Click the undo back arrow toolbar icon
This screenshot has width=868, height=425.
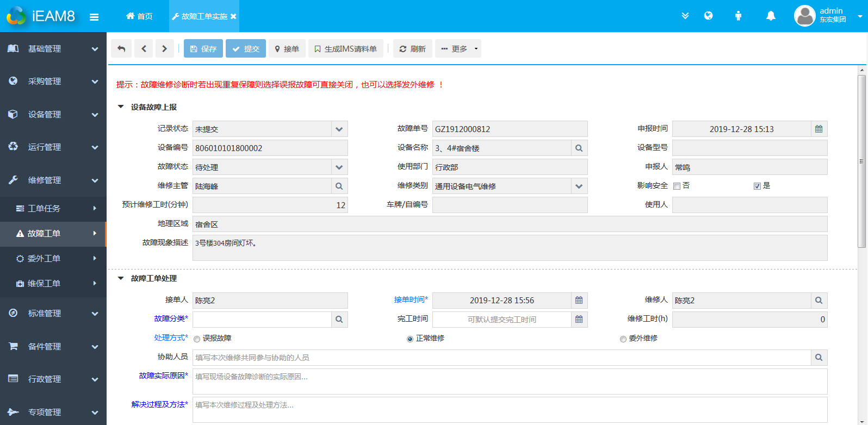pyautogui.click(x=121, y=49)
